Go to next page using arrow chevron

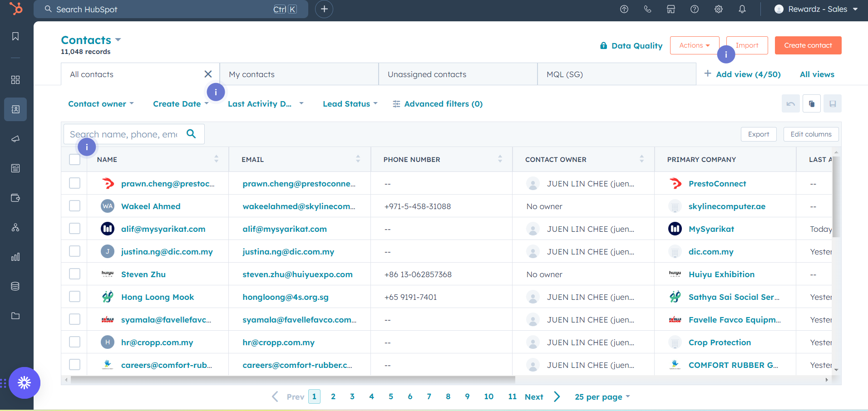[557, 396]
